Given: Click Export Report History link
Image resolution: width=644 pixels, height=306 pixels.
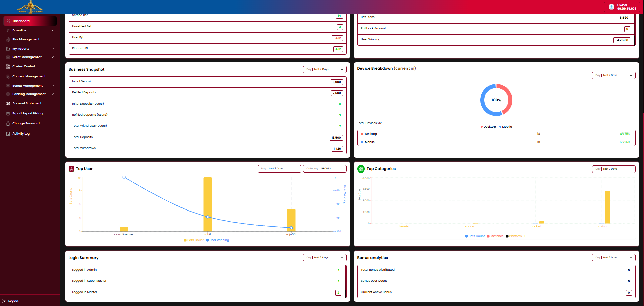Looking at the screenshot, I should tap(28, 113).
